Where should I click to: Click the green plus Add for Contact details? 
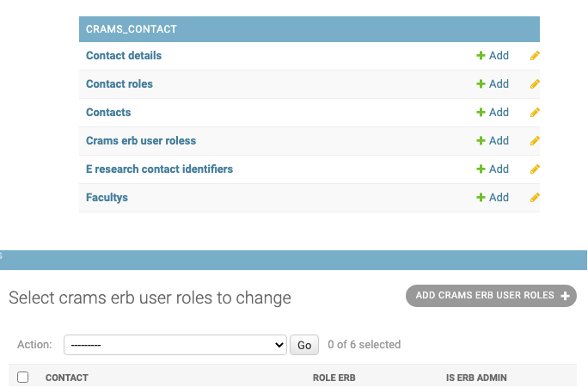point(493,56)
